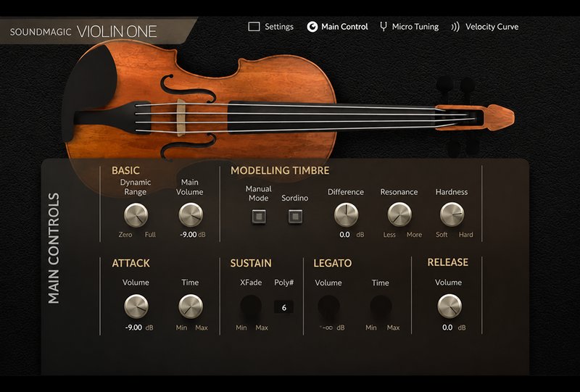This screenshot has width=580, height=392.
Task: Click the RELEASE section heading
Action: pos(447,262)
